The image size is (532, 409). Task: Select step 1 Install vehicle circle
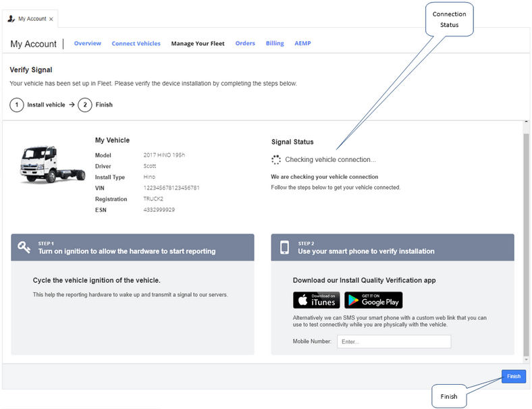(17, 105)
